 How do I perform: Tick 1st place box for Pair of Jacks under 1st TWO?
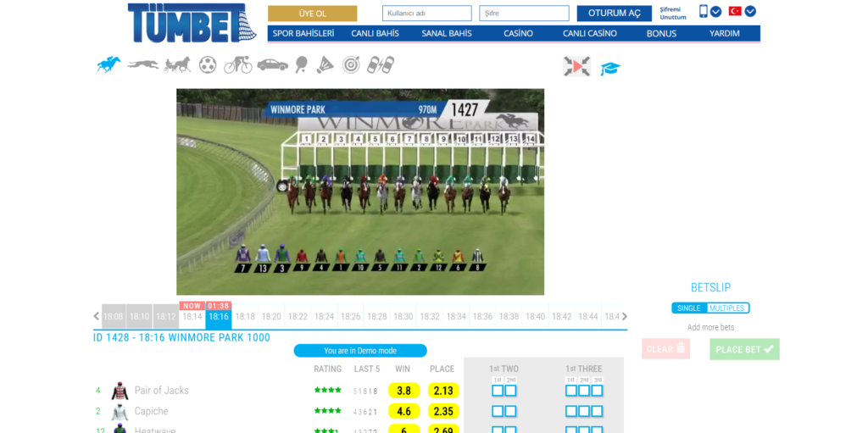[x=498, y=391]
